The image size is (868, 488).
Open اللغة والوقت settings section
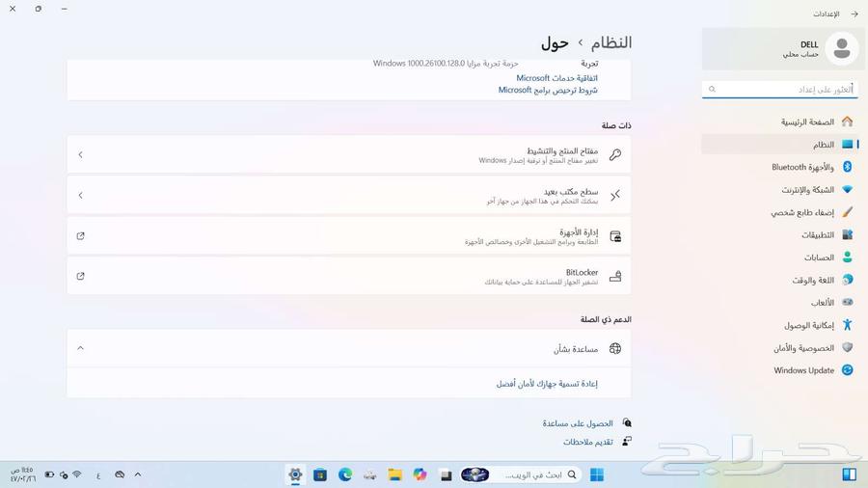[x=780, y=280]
